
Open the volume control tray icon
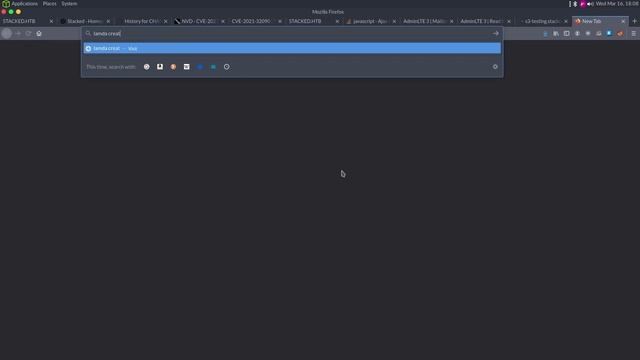pos(590,4)
